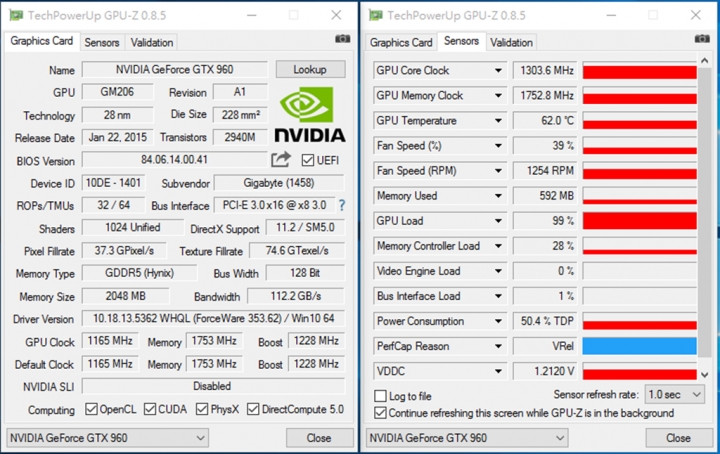Click the sensors list scroll down arrow
This screenshot has width=720, height=454.
tap(705, 375)
